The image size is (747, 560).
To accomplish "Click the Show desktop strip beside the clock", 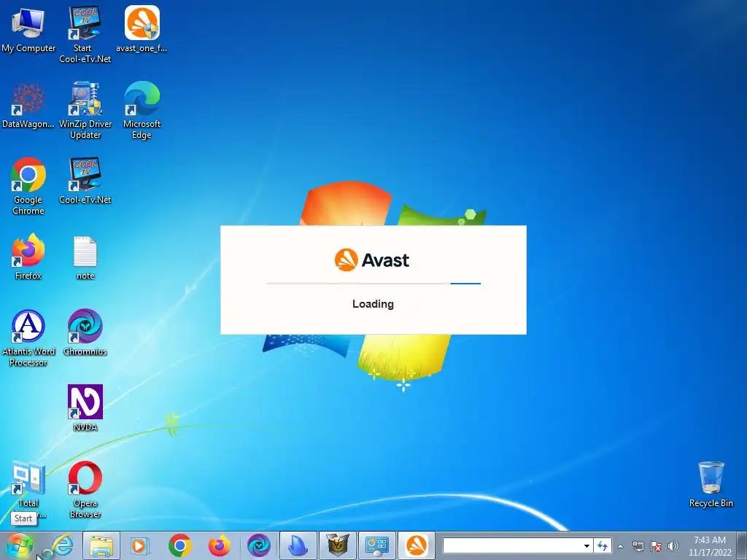I will pyautogui.click(x=742, y=545).
